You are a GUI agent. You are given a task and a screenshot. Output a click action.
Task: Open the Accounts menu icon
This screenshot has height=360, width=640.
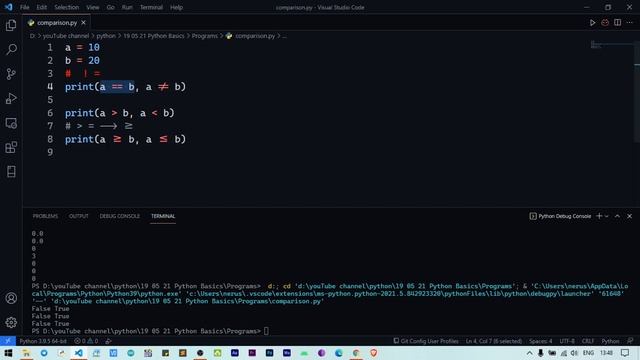click(x=11, y=298)
